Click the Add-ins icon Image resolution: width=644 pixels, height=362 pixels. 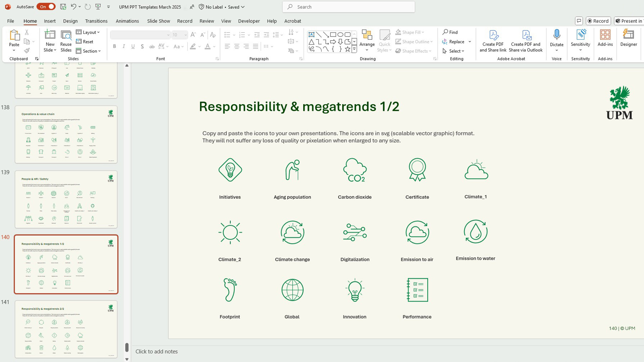605,35
